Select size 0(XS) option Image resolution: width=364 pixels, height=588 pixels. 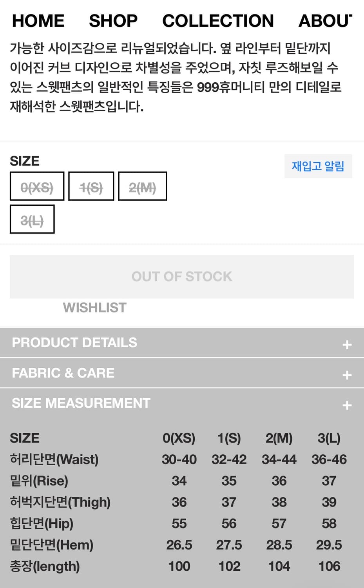(x=37, y=186)
